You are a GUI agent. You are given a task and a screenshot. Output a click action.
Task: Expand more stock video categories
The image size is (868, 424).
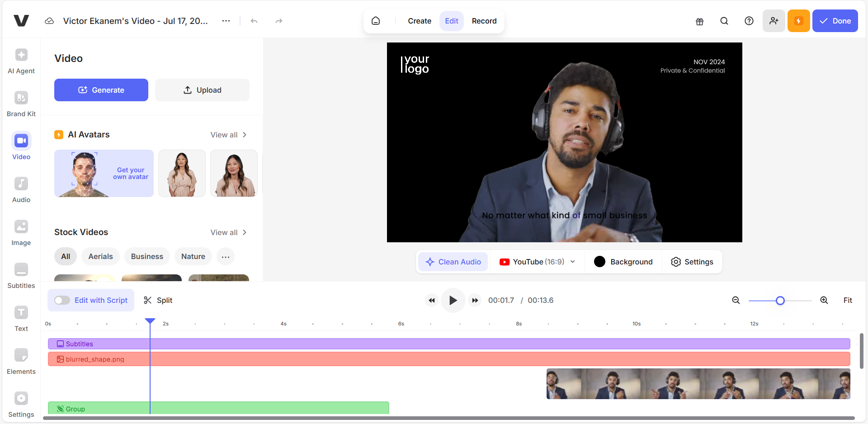(226, 256)
